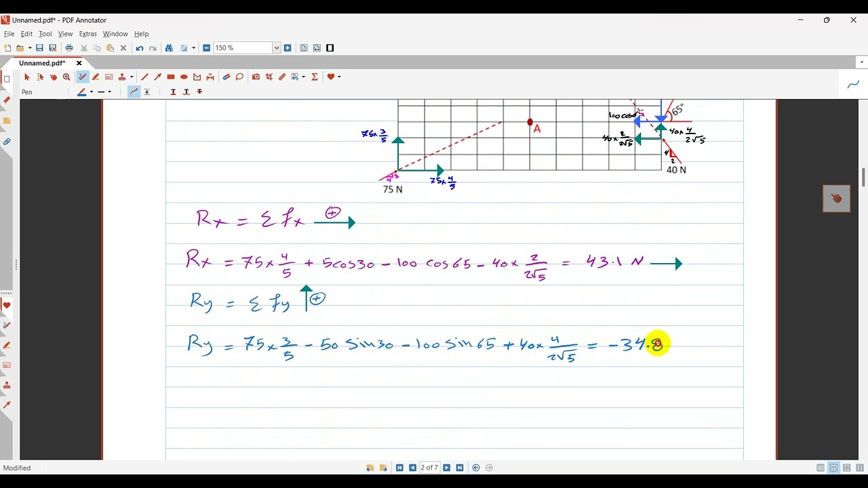Expand the insert image dropdown arrow
868x488 pixels.
pos(303,77)
